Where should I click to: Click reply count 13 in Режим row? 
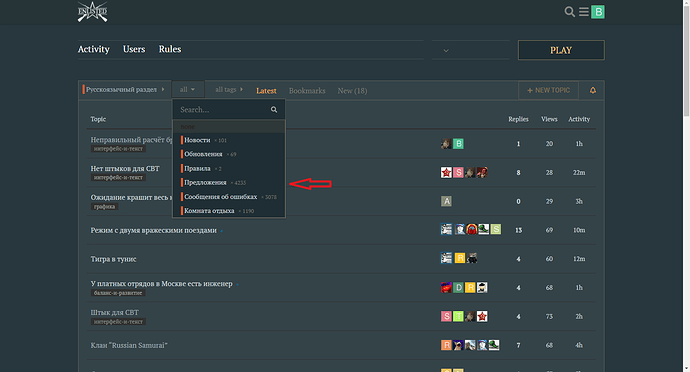518,230
